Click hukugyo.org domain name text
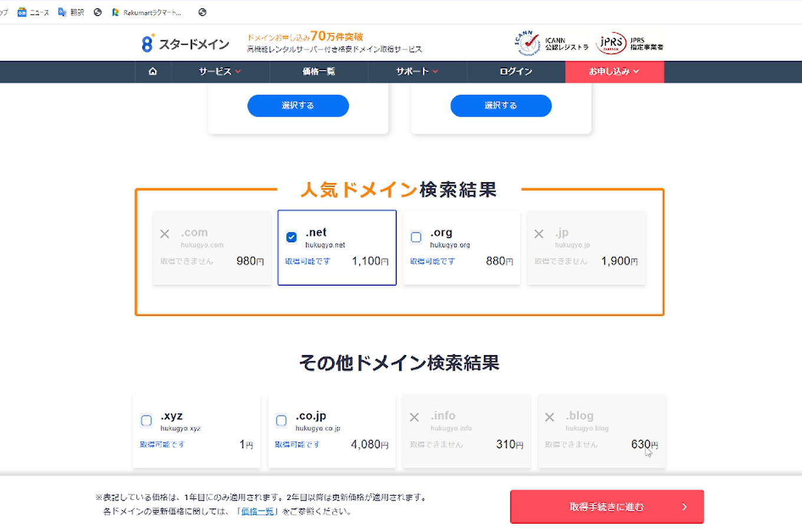 click(x=450, y=245)
